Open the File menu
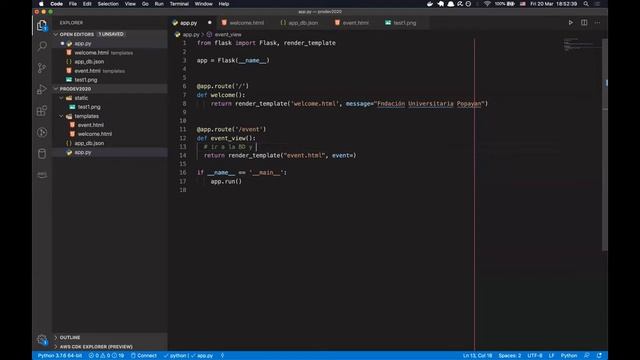The image size is (640, 360). (x=73, y=4)
